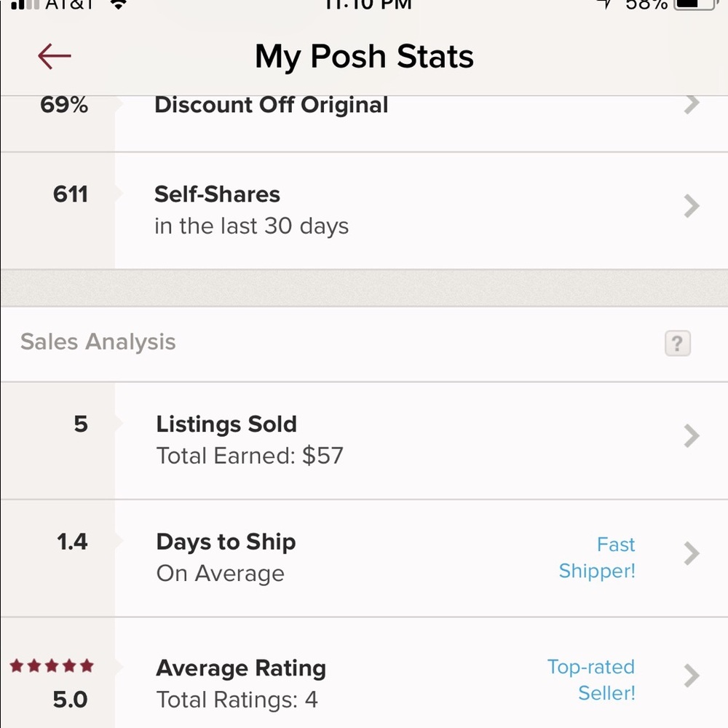Tap the Wi-Fi status icon
The image size is (728, 728).
point(117,4)
